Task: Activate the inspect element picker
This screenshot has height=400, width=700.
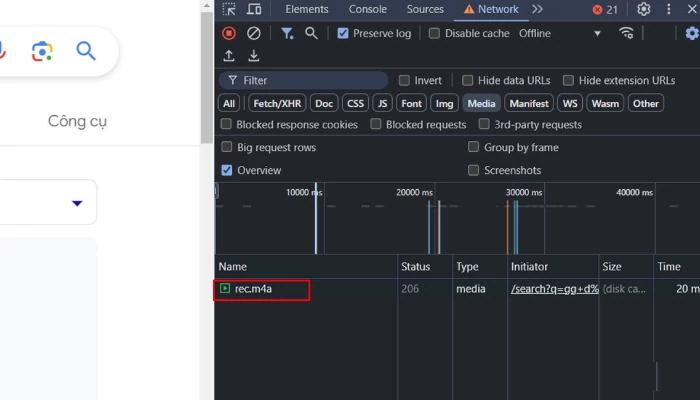Action: 229,9
